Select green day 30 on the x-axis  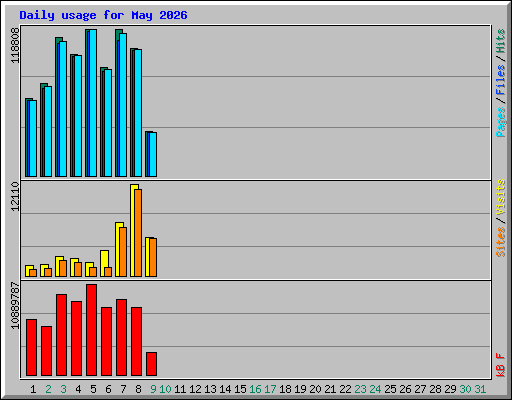[x=465, y=389]
